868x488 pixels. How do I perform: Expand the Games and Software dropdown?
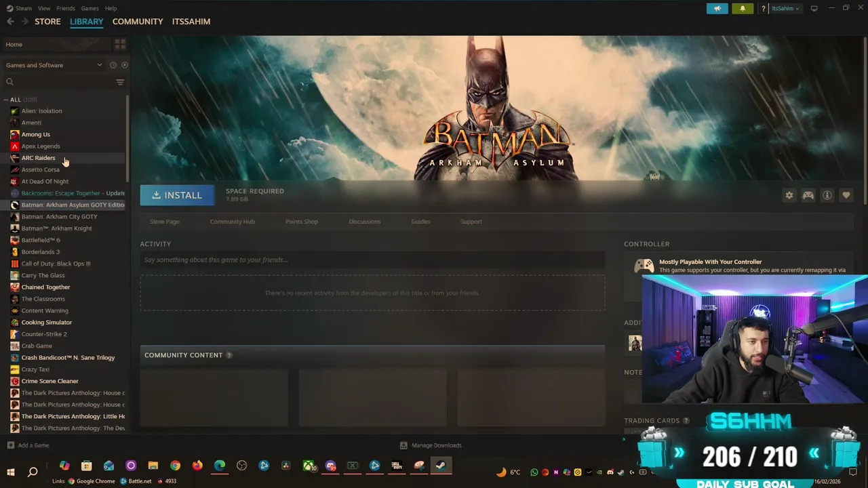(54, 65)
